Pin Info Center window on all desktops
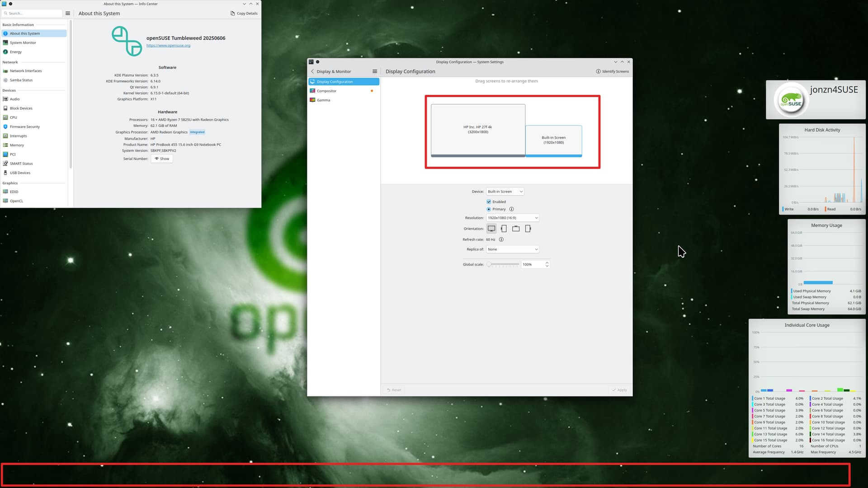868x488 pixels. pos(10,4)
